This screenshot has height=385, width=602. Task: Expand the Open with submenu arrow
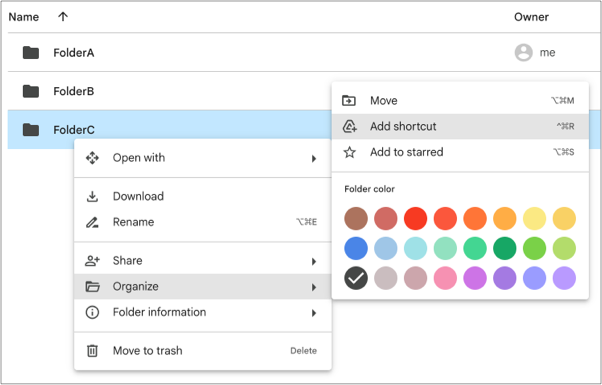pos(314,159)
